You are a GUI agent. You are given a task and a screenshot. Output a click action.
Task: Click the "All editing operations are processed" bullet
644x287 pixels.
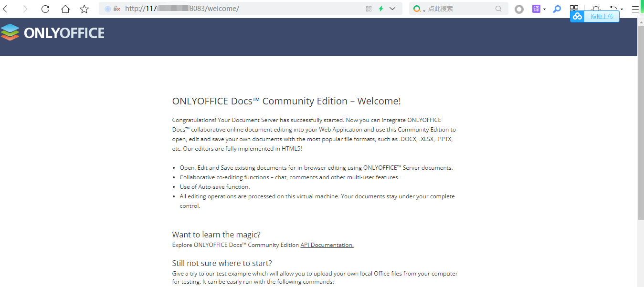317,201
